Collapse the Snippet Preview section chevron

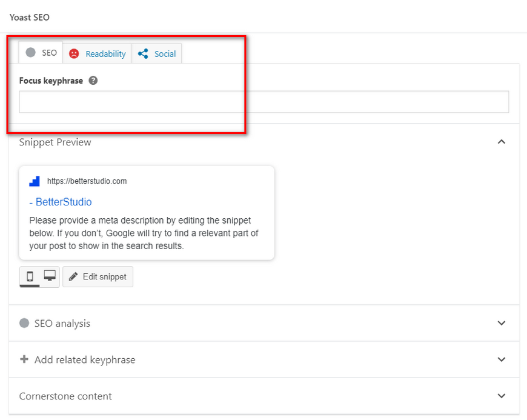click(502, 142)
